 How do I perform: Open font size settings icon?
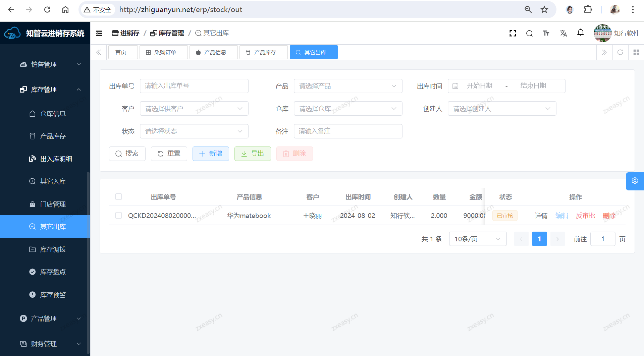pyautogui.click(x=546, y=33)
